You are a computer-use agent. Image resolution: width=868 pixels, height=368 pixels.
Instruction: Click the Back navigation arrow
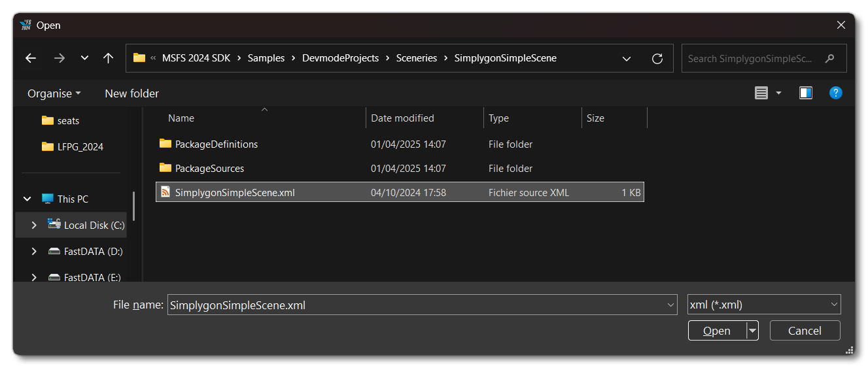[31, 58]
